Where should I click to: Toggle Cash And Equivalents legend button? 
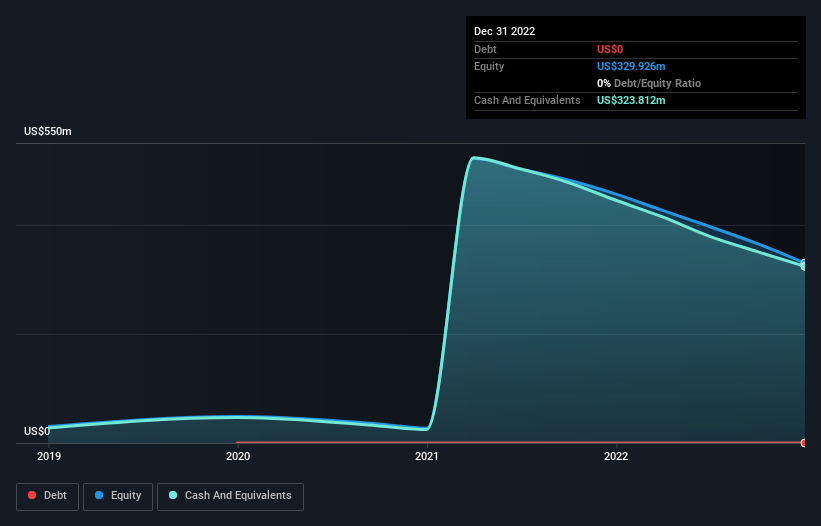(x=230, y=496)
